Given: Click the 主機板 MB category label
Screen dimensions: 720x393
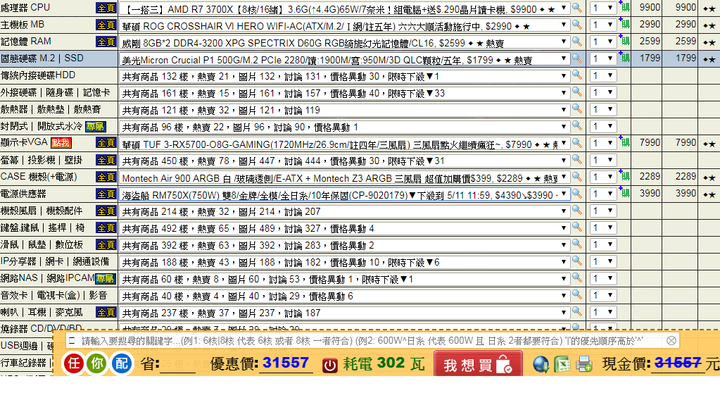Looking at the screenshot, I should (x=22, y=24).
